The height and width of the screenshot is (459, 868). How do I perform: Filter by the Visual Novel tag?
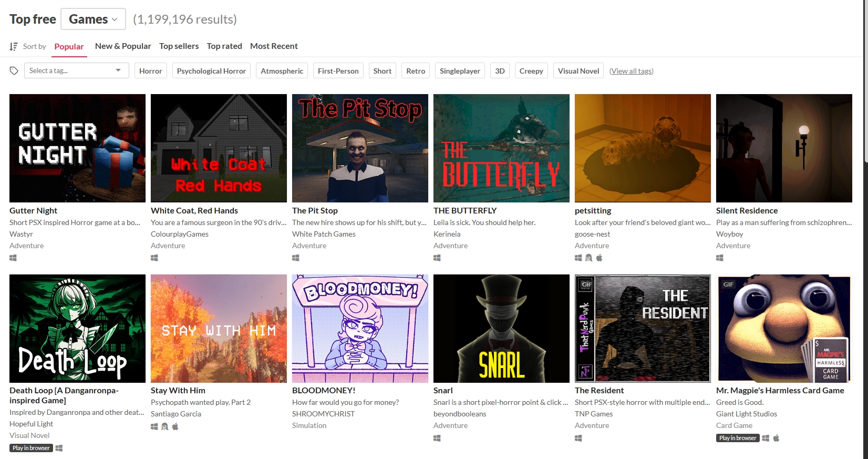(578, 71)
